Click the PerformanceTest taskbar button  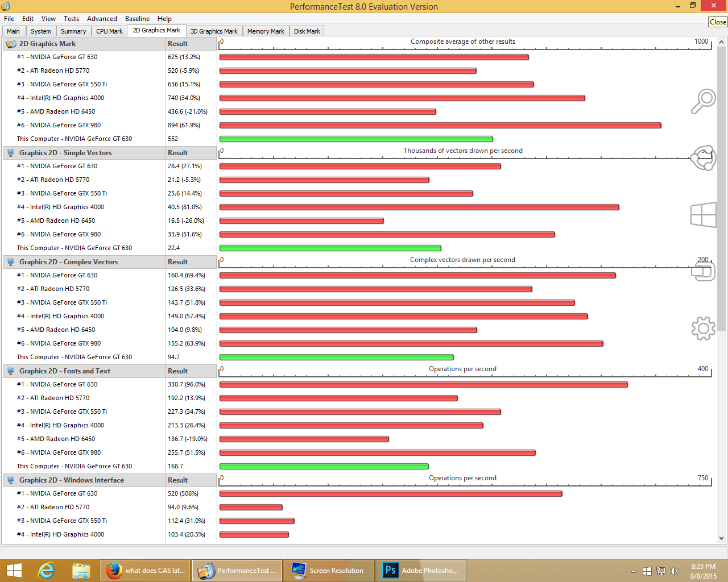tap(238, 571)
